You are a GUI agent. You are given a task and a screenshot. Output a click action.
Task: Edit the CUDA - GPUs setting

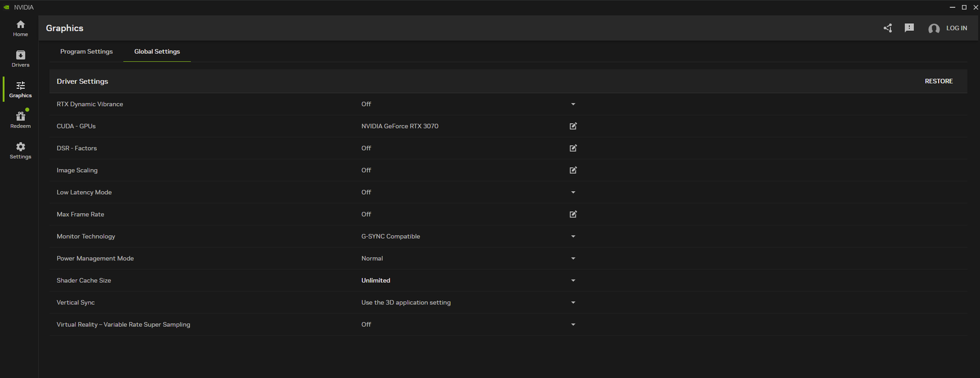point(573,126)
